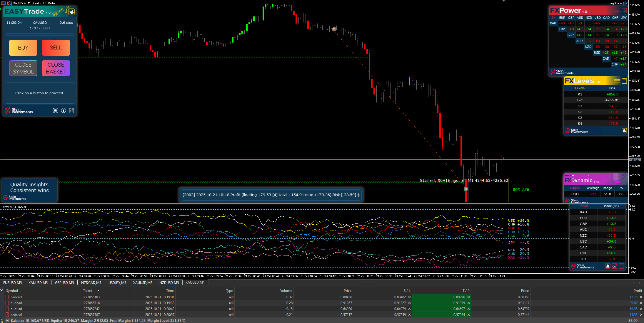Switch to the USDJPY,M5 chart tab
Image resolution: width=644 pixels, height=323 pixels.
tap(117, 282)
